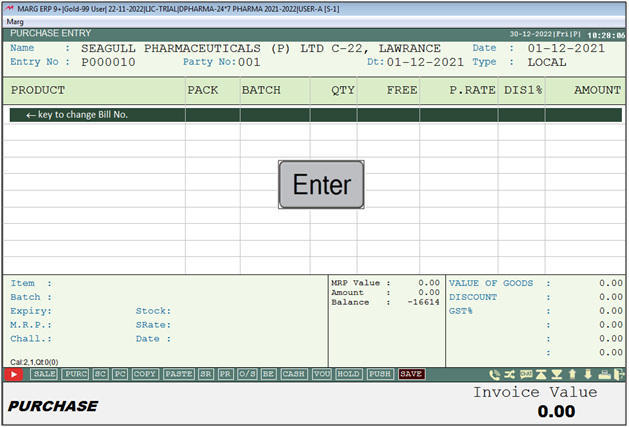Screen dimensions: 629x427
Task: Click the PASTE button
Action: click(x=179, y=374)
